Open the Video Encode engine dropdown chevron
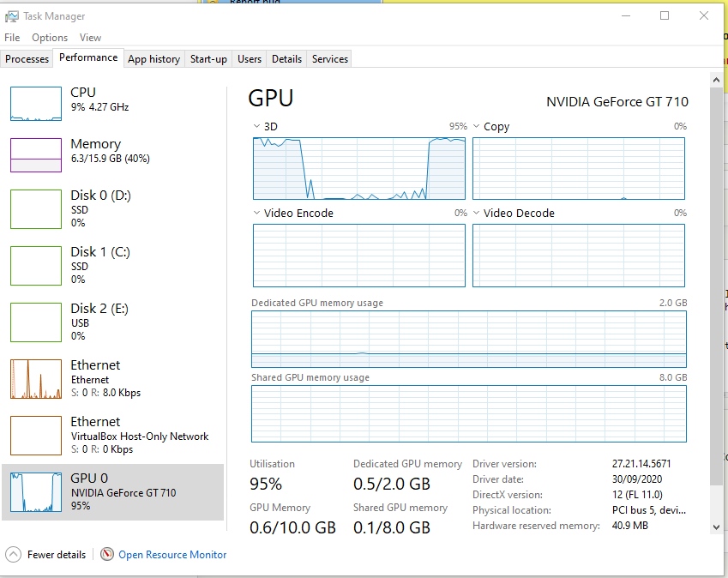The height and width of the screenshot is (578, 728). pyautogui.click(x=256, y=213)
